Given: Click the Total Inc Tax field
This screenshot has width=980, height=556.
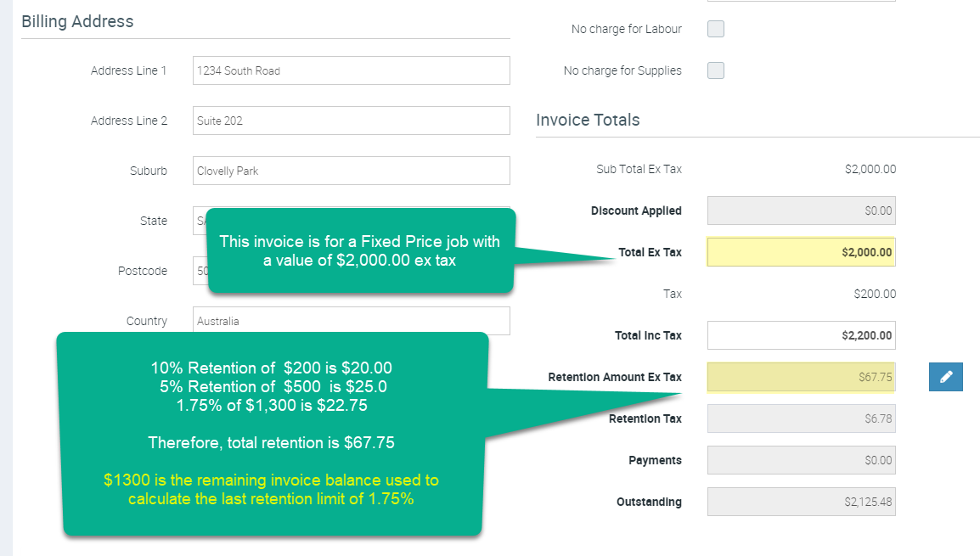Looking at the screenshot, I should point(801,335).
